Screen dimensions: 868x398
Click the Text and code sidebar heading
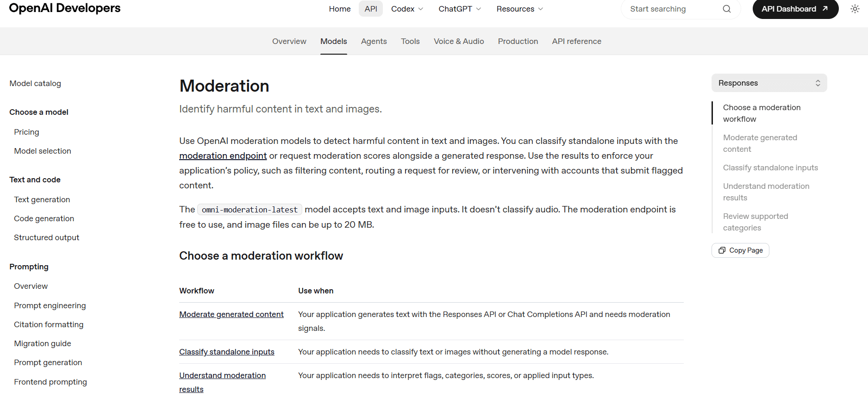point(35,180)
